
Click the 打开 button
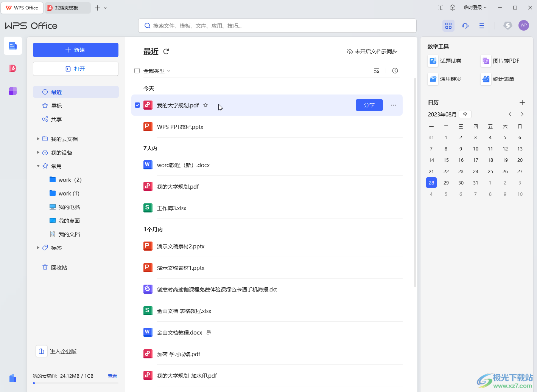pos(76,69)
